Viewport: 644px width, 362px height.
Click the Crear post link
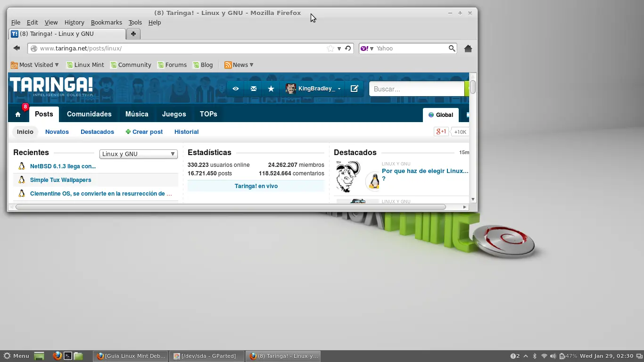[x=144, y=132]
